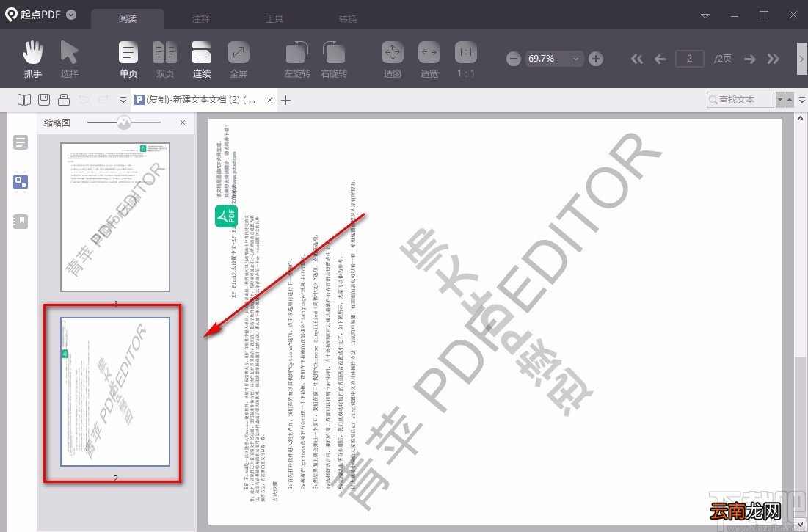Switch to single page (单页) view

(128, 59)
